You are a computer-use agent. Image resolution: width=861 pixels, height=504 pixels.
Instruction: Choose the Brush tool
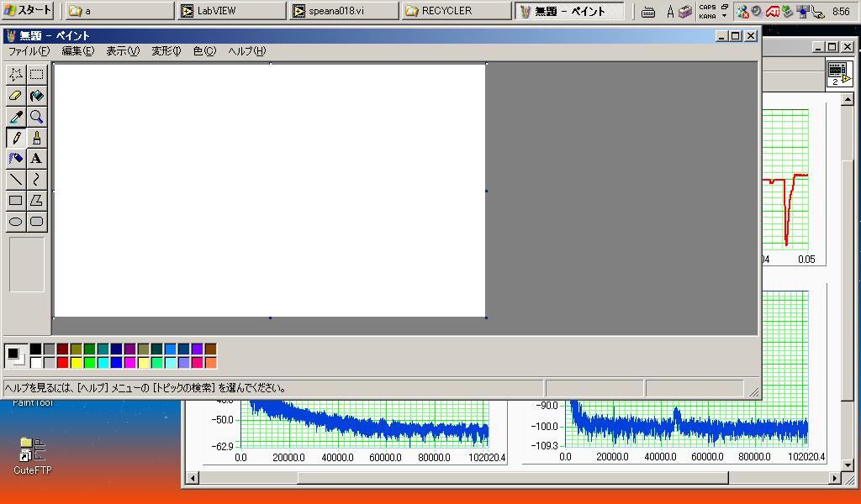pyautogui.click(x=36, y=138)
